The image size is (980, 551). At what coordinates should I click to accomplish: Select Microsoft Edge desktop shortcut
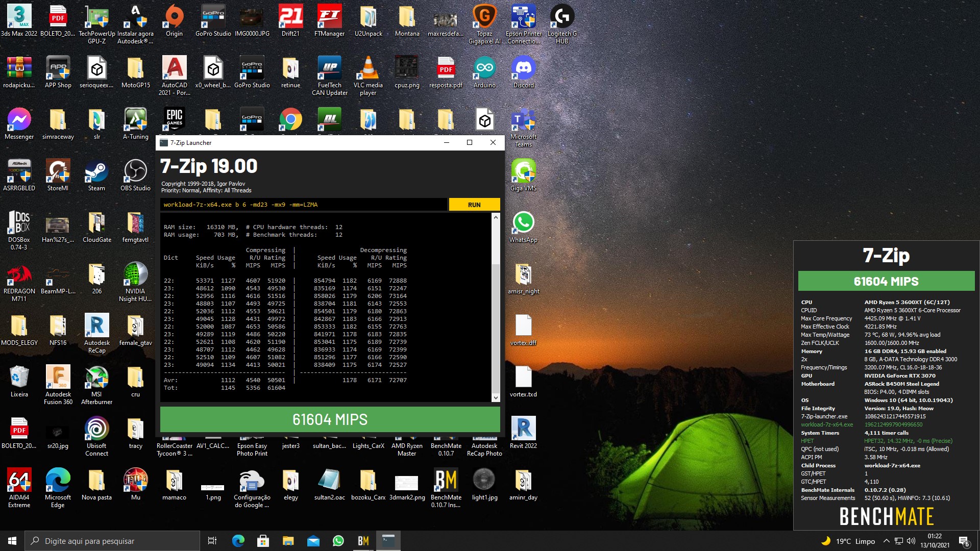click(58, 488)
